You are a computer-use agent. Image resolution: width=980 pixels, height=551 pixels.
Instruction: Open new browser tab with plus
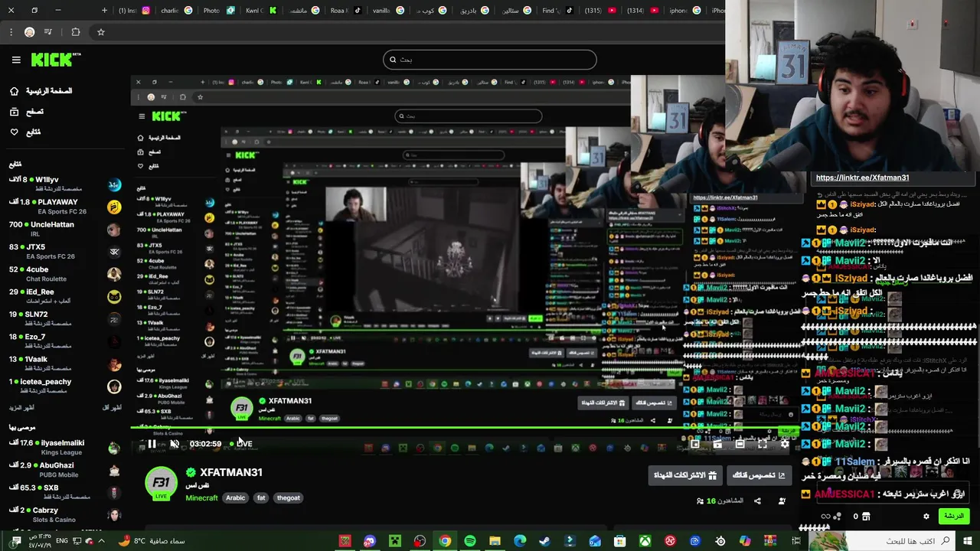pos(104,11)
